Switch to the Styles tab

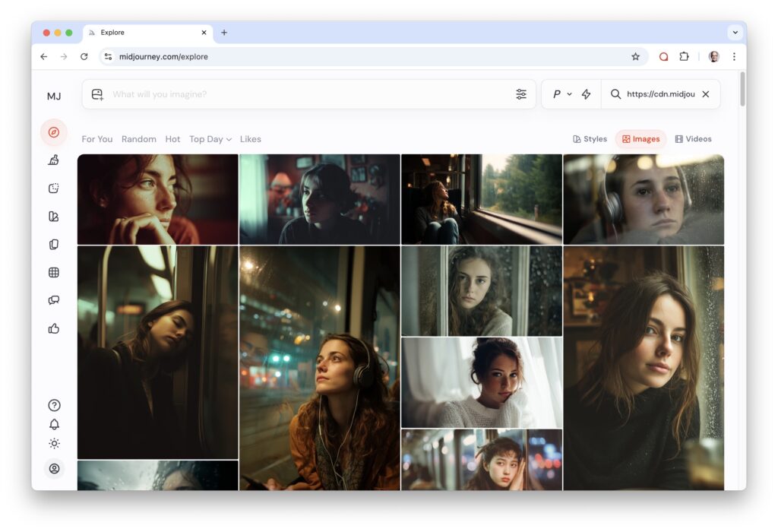point(590,139)
